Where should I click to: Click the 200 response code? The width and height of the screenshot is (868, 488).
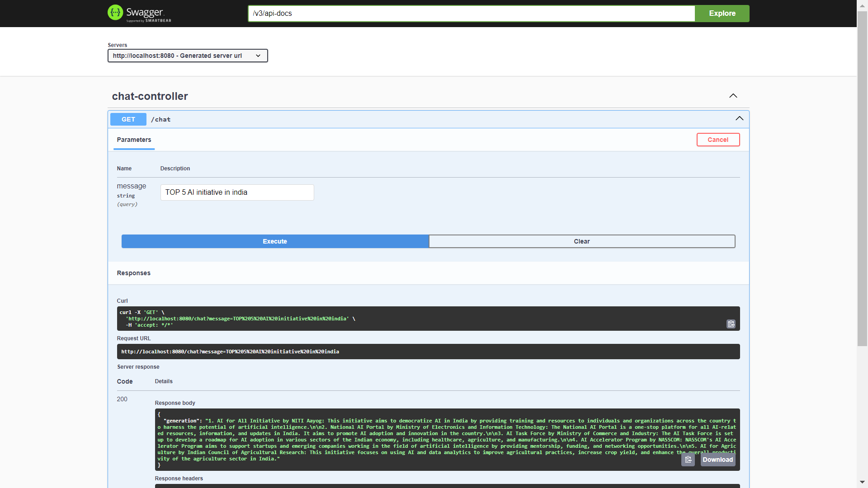(122, 399)
